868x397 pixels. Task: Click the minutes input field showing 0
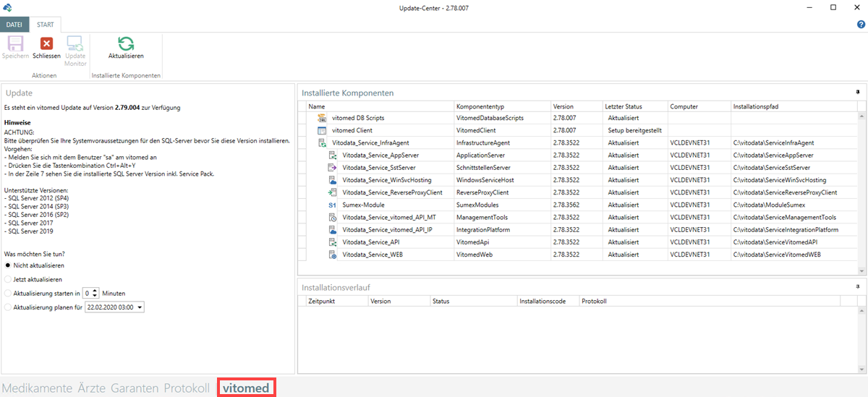(x=87, y=294)
